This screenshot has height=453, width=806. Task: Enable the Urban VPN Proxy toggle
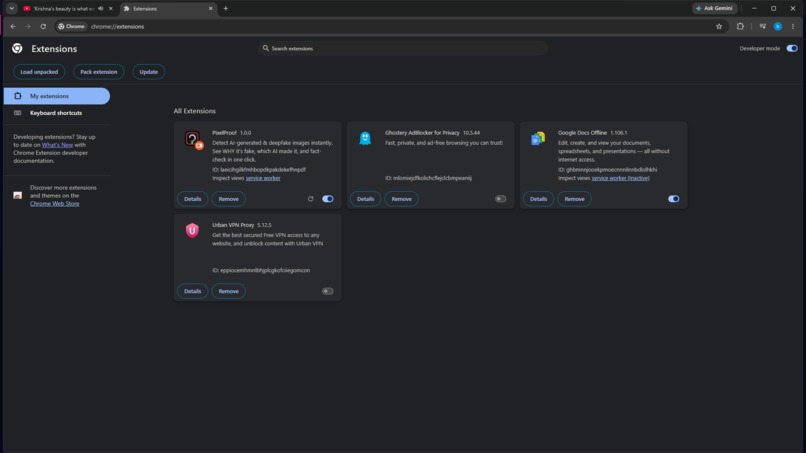(x=327, y=291)
